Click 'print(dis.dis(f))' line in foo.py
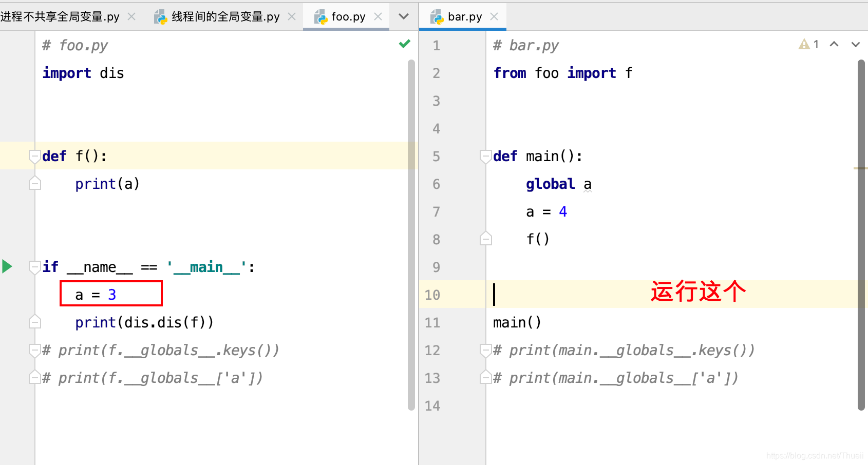This screenshot has height=465, width=868. (x=144, y=322)
